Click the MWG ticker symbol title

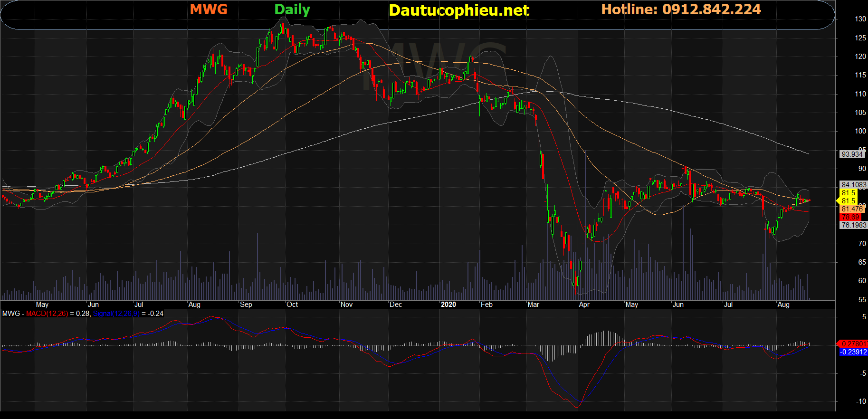(x=209, y=10)
